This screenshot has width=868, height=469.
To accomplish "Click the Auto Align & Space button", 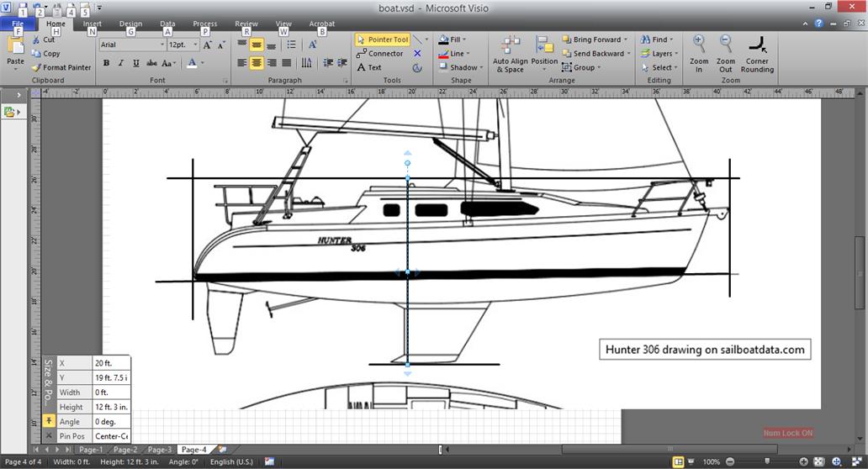I will click(511, 54).
